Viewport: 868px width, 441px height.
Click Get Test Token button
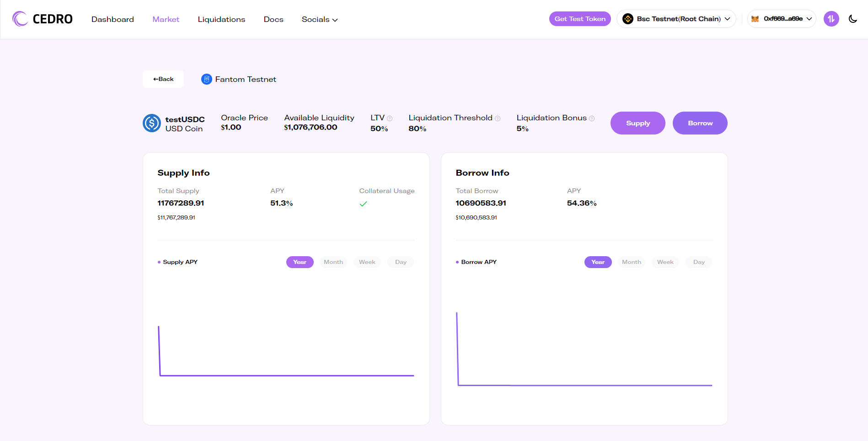pyautogui.click(x=580, y=19)
